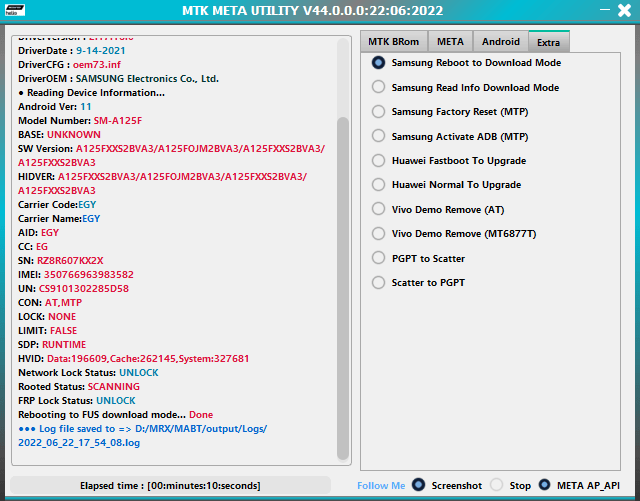Click the CC EG line
Screen dimensions: 640x501
tap(33, 247)
